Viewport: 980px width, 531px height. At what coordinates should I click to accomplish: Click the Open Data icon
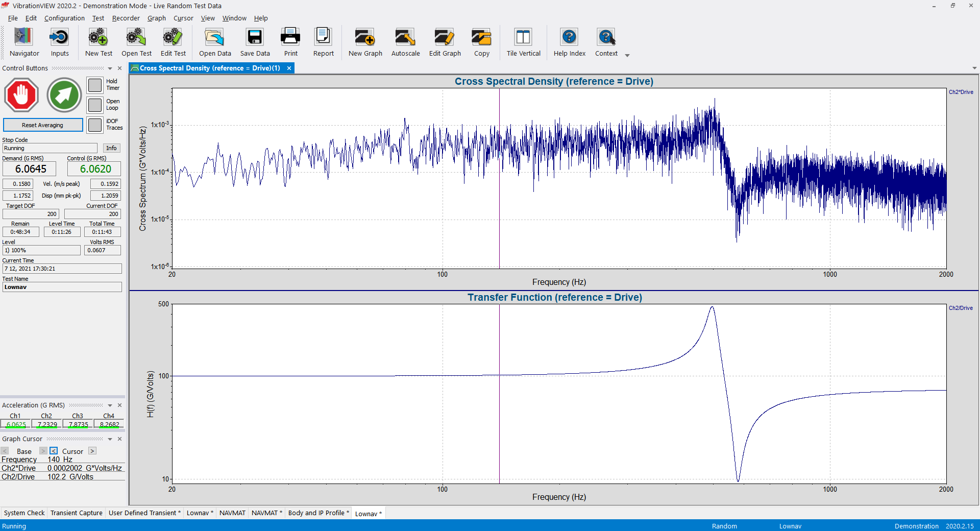[x=215, y=42]
